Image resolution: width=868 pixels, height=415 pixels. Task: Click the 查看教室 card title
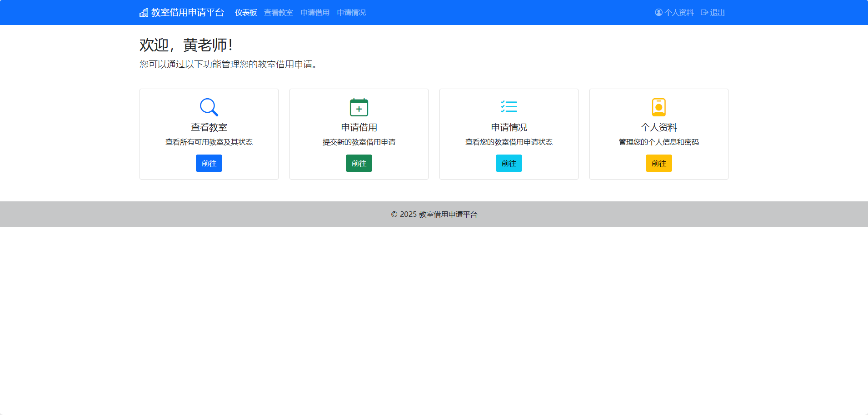point(209,127)
